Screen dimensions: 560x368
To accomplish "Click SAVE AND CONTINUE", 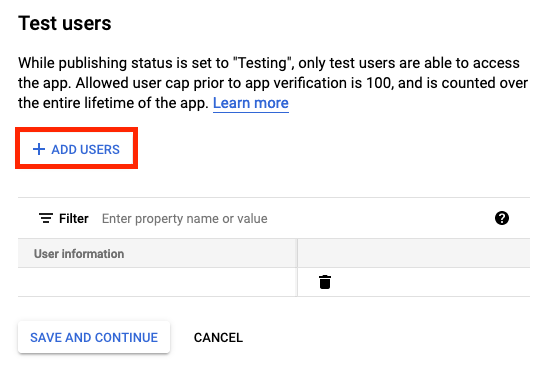I will click(x=94, y=337).
